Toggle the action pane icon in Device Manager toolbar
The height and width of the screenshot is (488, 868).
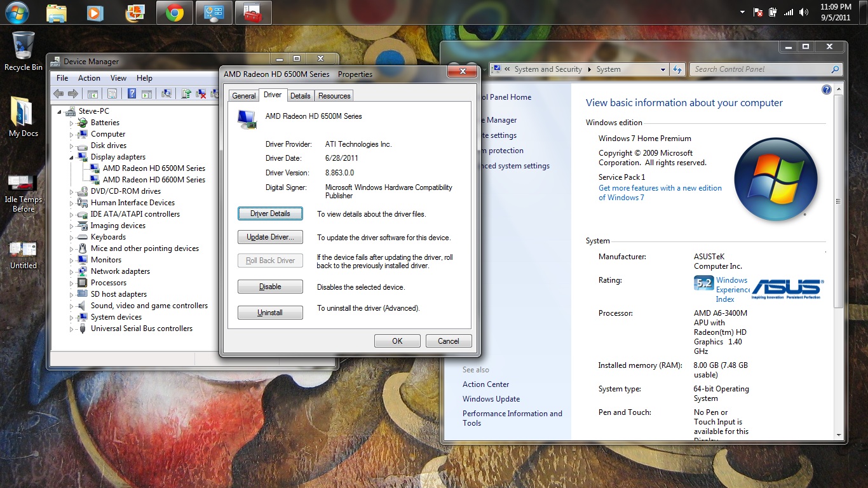tap(146, 93)
